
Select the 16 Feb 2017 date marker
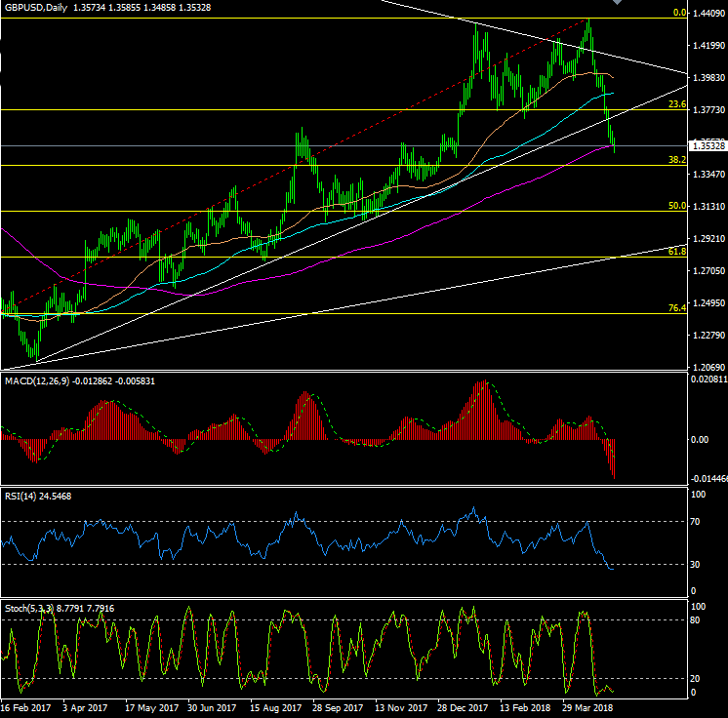coord(24,709)
